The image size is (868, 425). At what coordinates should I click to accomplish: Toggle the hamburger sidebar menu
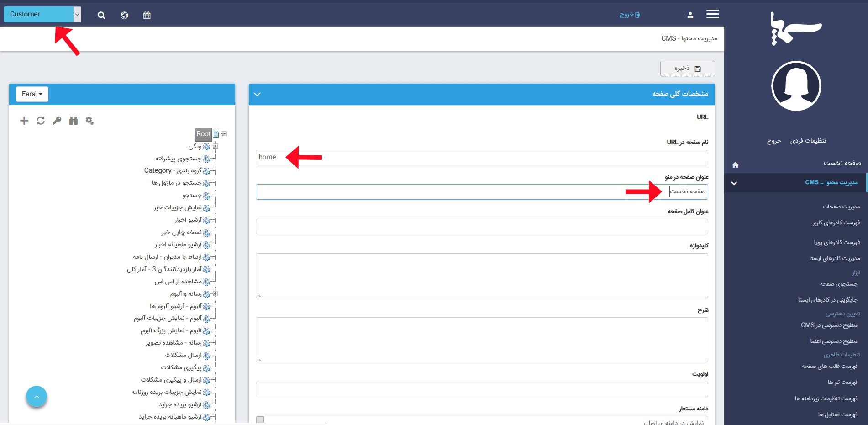click(x=712, y=14)
